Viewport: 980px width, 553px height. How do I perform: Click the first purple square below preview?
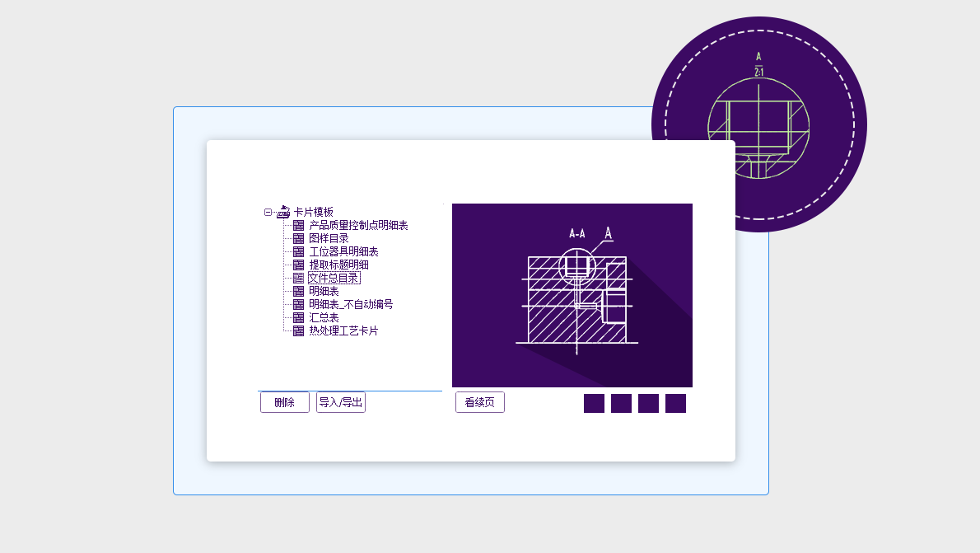(594, 403)
